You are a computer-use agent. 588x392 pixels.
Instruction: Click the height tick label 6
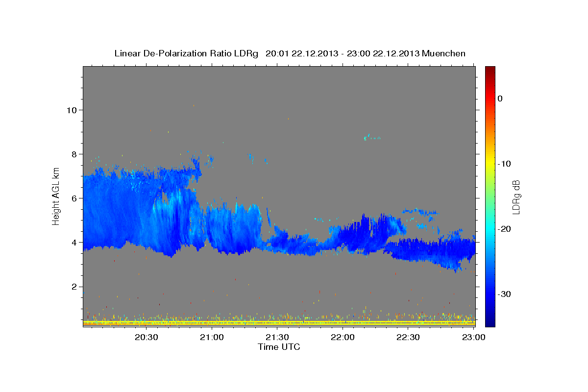(74, 198)
